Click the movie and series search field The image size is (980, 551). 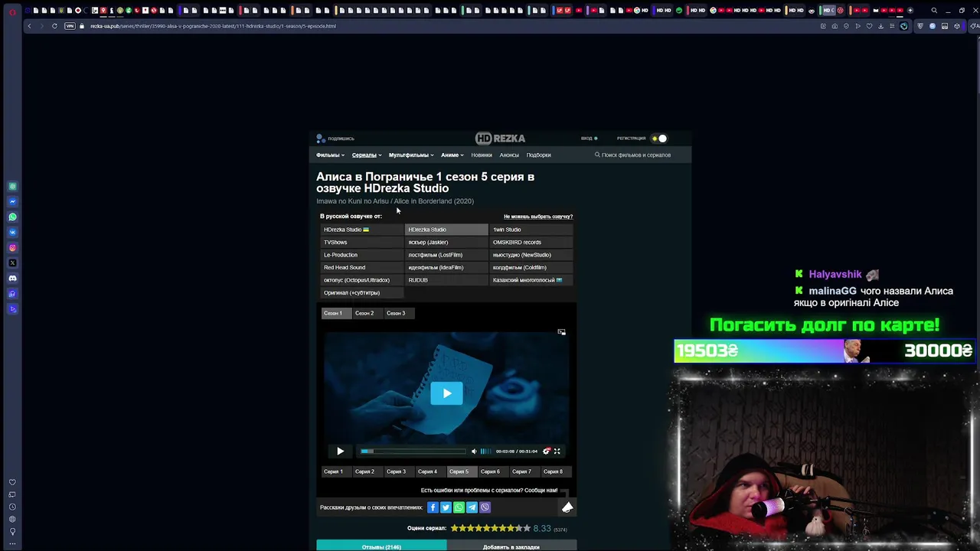(x=635, y=155)
